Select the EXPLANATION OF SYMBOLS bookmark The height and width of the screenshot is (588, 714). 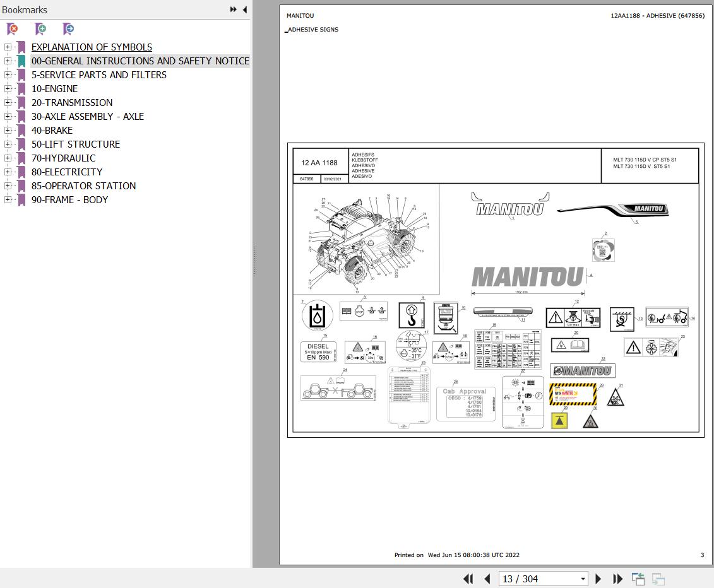[92, 47]
